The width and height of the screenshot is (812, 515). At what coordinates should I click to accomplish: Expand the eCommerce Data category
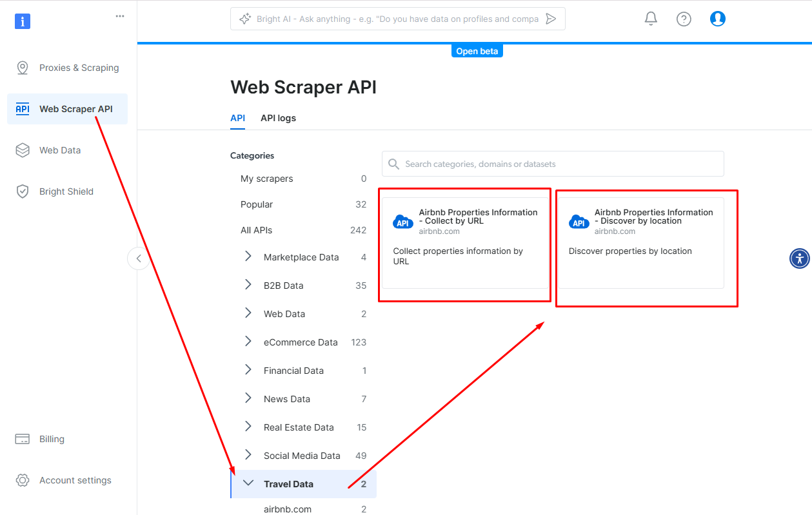pos(248,342)
